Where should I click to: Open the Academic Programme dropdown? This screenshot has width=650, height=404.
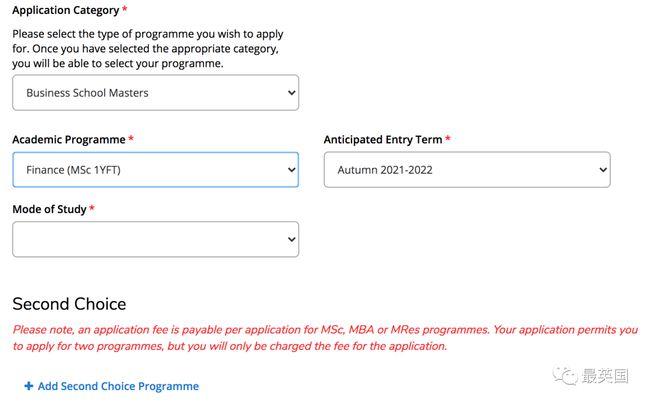point(155,170)
